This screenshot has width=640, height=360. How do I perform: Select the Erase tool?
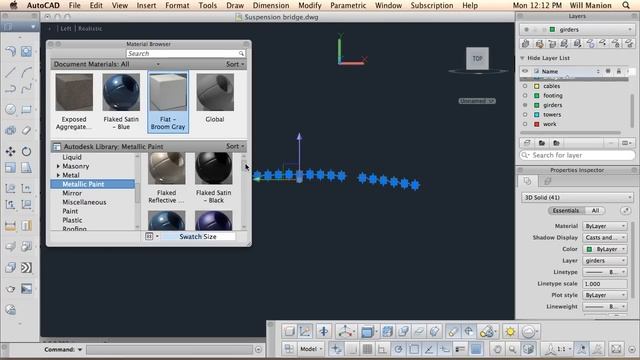click(27, 131)
